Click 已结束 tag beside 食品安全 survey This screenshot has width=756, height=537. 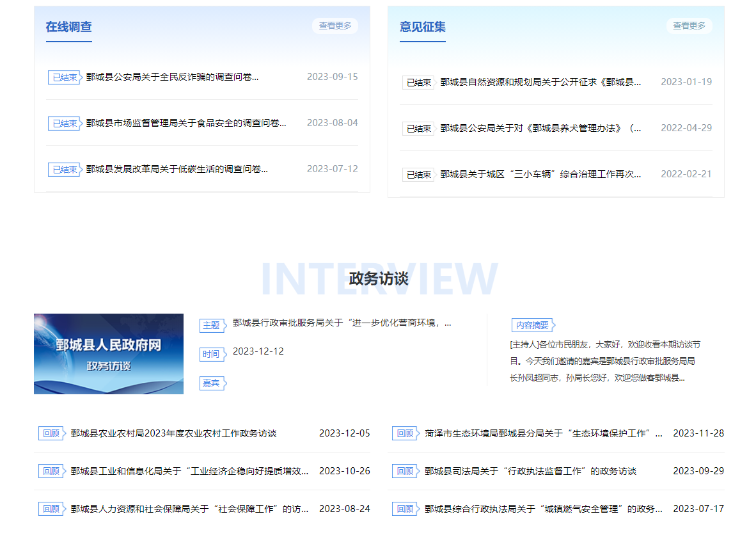(x=65, y=124)
